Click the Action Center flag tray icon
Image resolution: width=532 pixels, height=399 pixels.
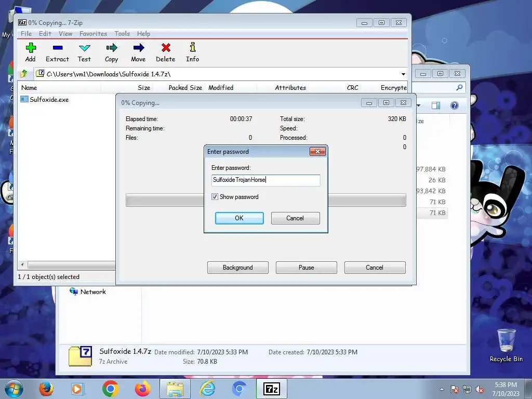(455, 389)
